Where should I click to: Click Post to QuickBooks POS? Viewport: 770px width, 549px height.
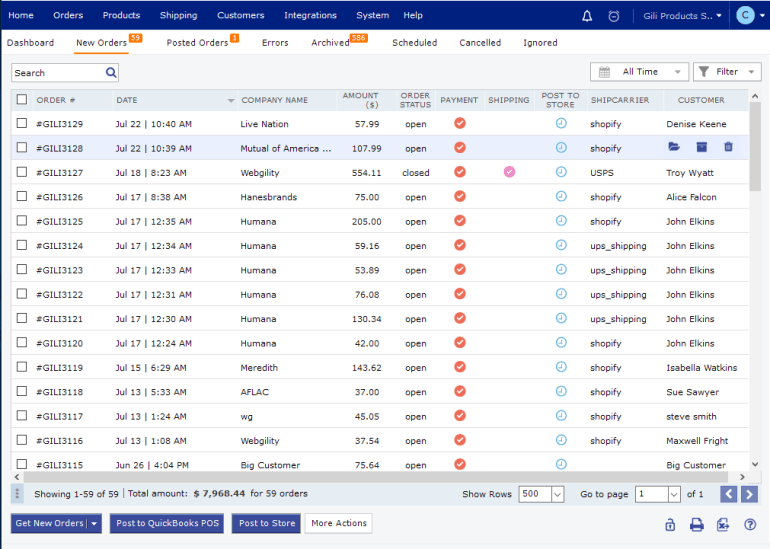[167, 523]
